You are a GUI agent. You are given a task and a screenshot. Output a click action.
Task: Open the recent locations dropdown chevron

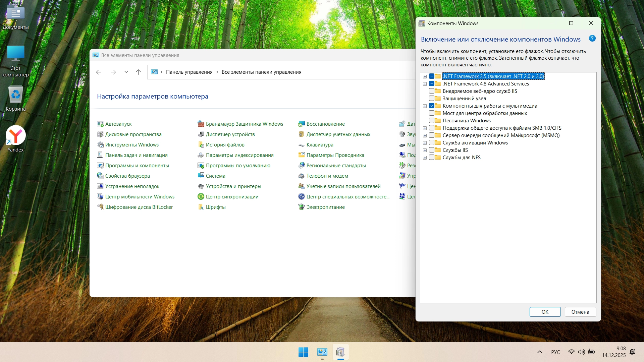click(x=126, y=72)
